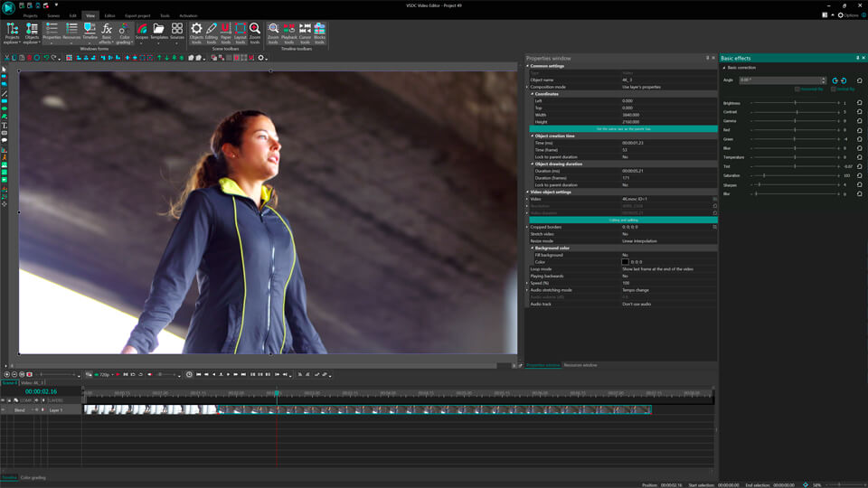Toggle scene Zoom tools magnifier
The image size is (868, 488).
click(x=255, y=33)
